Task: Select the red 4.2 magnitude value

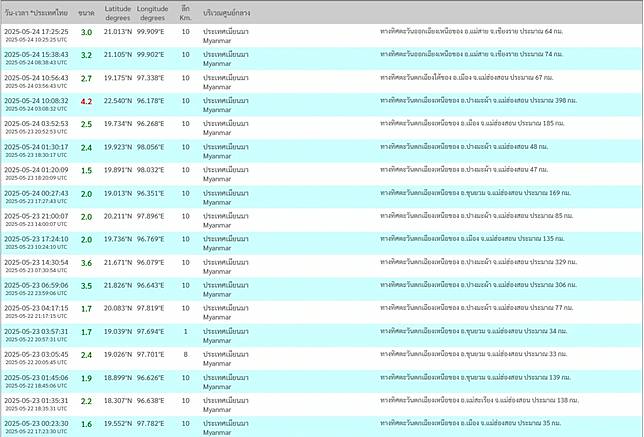Action: click(86, 100)
